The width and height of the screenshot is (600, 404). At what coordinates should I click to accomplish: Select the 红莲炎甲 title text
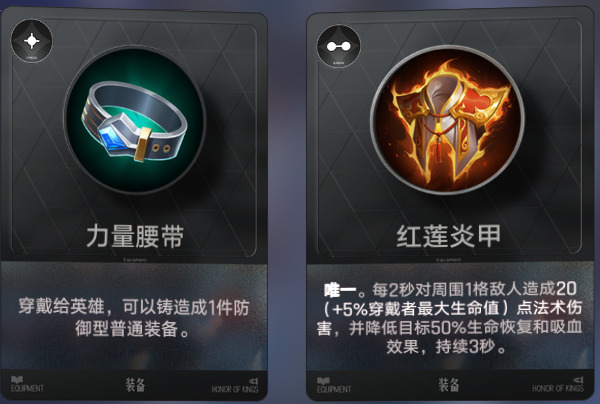tap(448, 236)
